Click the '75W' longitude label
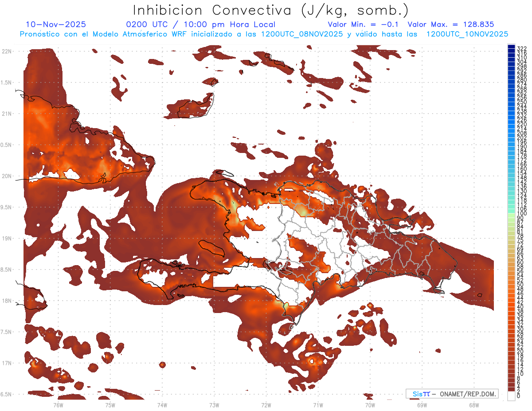532x411 pixels. tap(110, 405)
